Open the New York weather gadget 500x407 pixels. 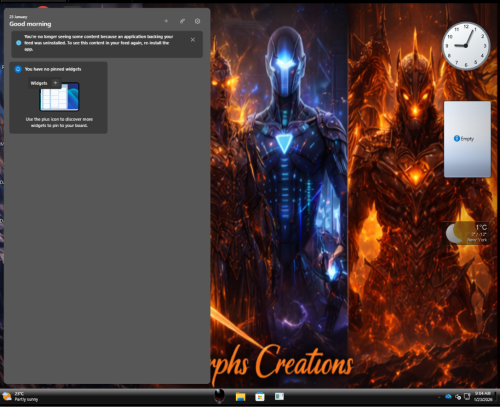(467, 233)
